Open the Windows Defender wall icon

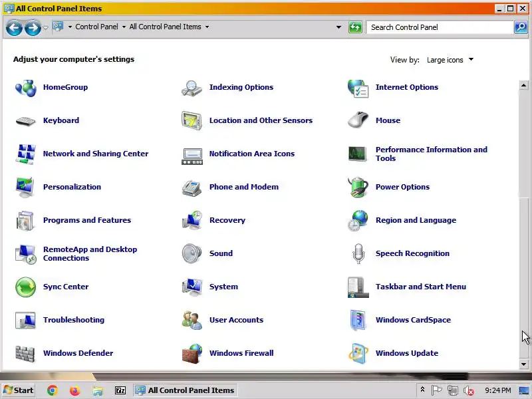pyautogui.click(x=25, y=354)
